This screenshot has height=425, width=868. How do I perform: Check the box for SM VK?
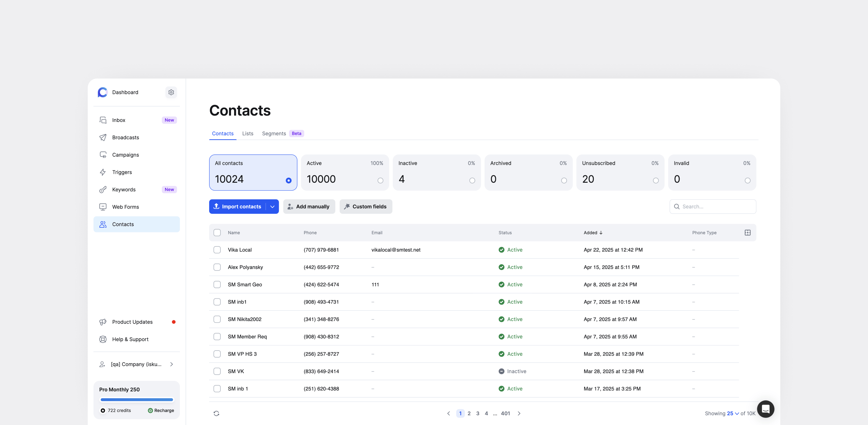pos(217,371)
